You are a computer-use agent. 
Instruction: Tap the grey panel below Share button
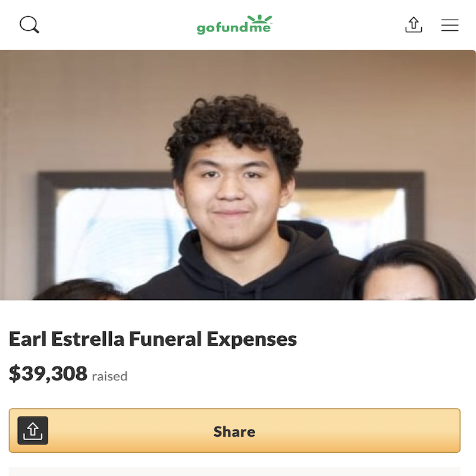pyautogui.click(x=234, y=471)
